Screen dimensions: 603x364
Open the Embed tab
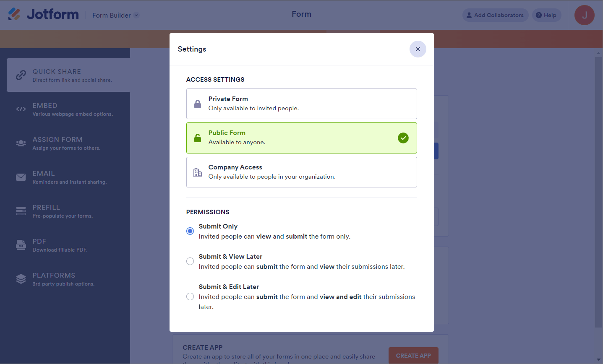tap(65, 109)
